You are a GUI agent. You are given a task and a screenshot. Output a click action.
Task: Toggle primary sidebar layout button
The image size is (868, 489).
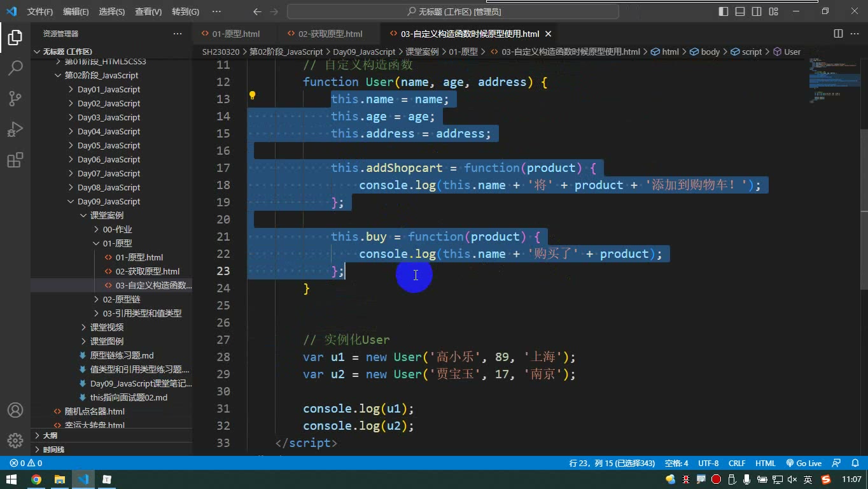click(x=724, y=11)
